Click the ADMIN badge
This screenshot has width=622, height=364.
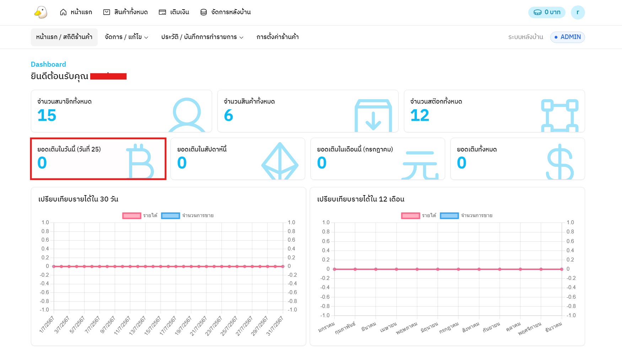(x=567, y=37)
